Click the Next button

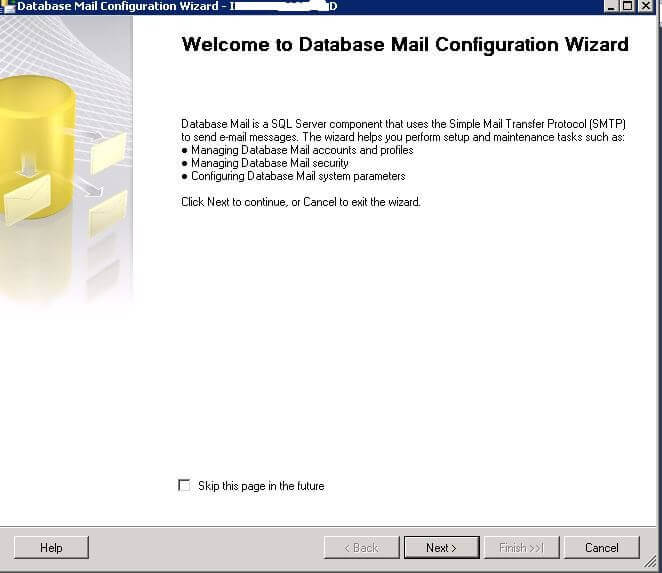pyautogui.click(x=442, y=547)
